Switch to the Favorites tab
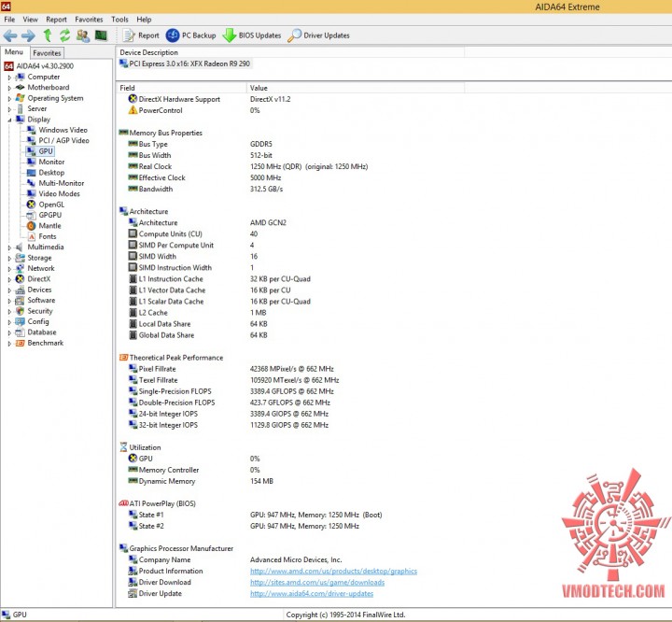The width and height of the screenshot is (672, 622). [47, 53]
